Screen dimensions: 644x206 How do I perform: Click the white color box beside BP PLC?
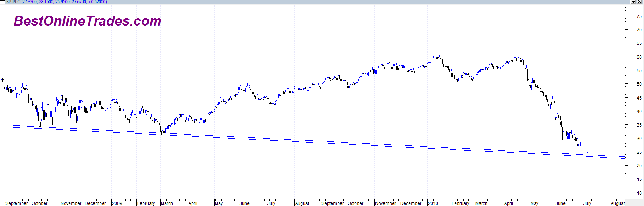(3, 2)
